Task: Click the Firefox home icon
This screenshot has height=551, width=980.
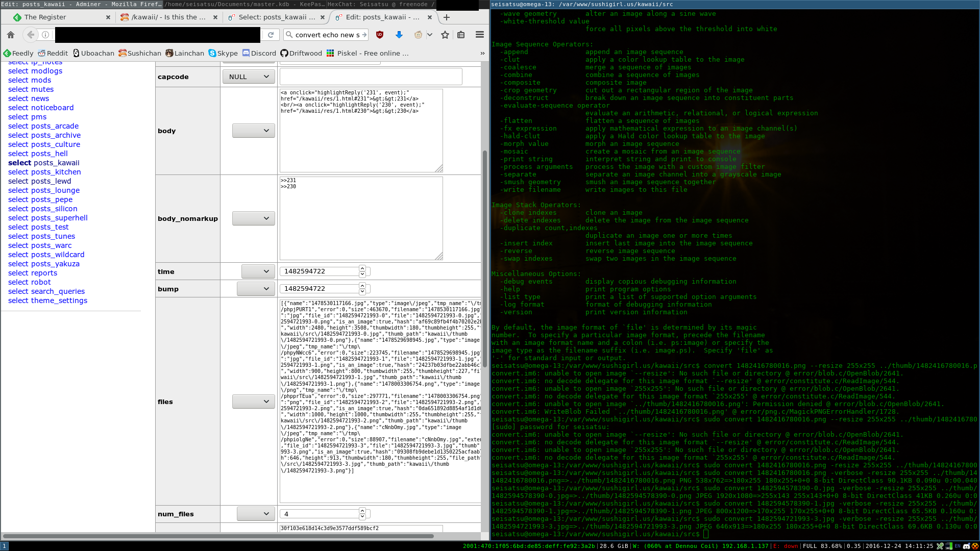Action: point(11,35)
